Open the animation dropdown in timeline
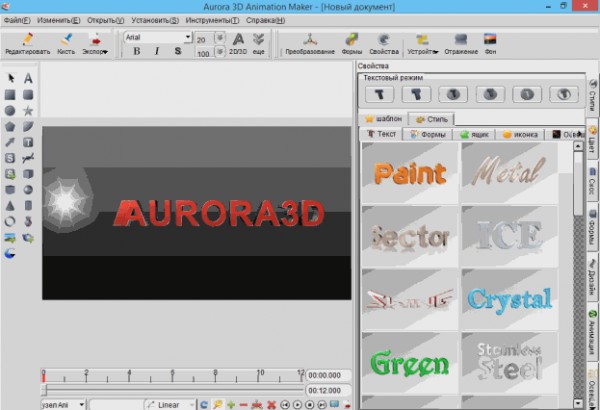600x410 pixels. point(82,405)
